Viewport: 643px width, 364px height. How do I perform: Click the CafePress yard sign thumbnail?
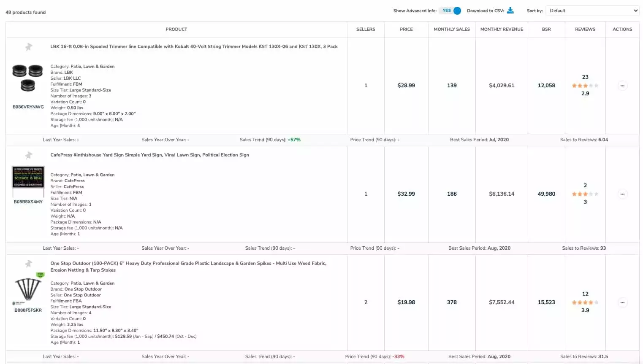coord(28,177)
